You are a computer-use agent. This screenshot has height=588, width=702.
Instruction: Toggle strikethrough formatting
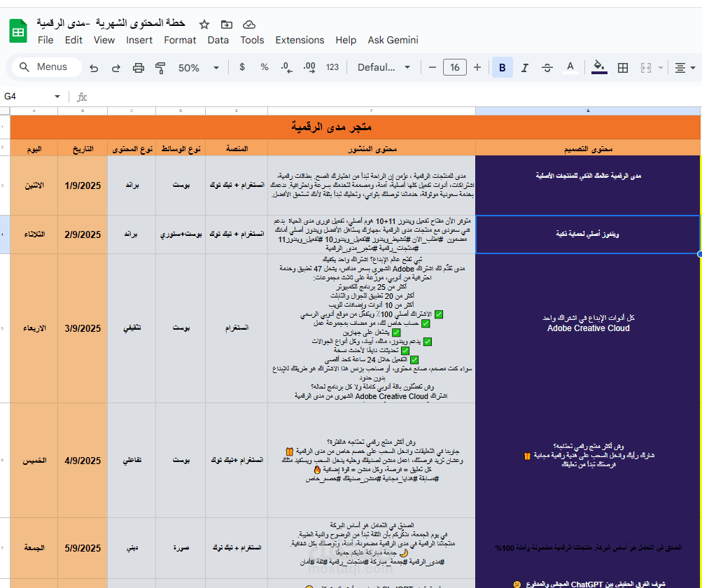coord(547,68)
